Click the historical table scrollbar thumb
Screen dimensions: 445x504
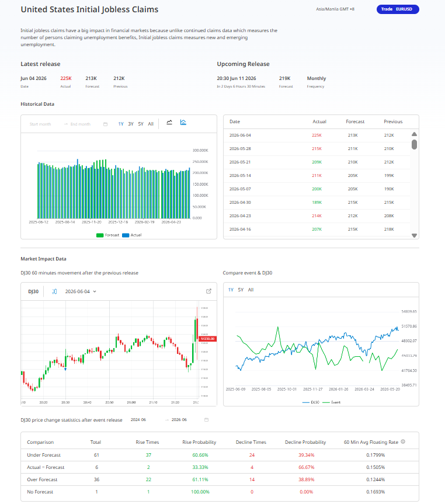pyautogui.click(x=414, y=145)
